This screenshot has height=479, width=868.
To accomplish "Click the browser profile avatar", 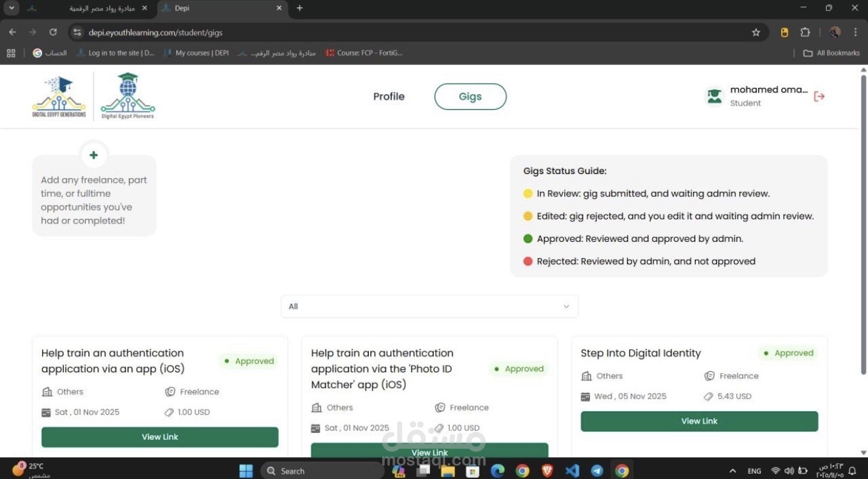I will click(x=835, y=32).
